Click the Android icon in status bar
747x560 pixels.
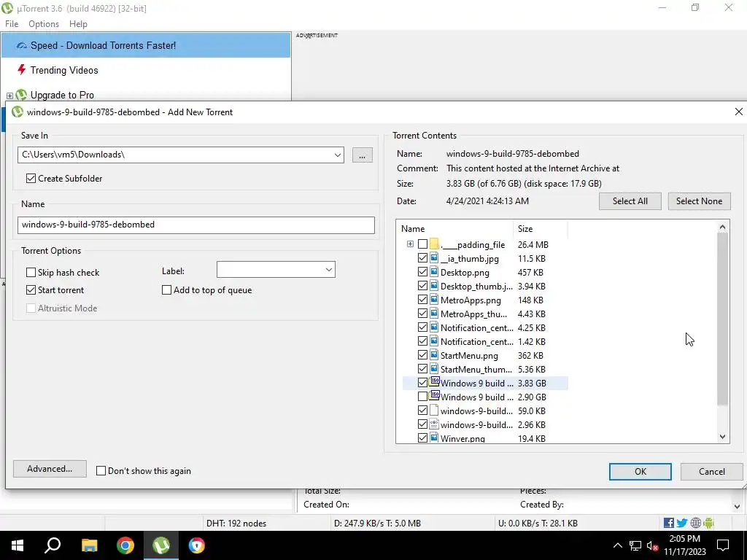coord(708,523)
